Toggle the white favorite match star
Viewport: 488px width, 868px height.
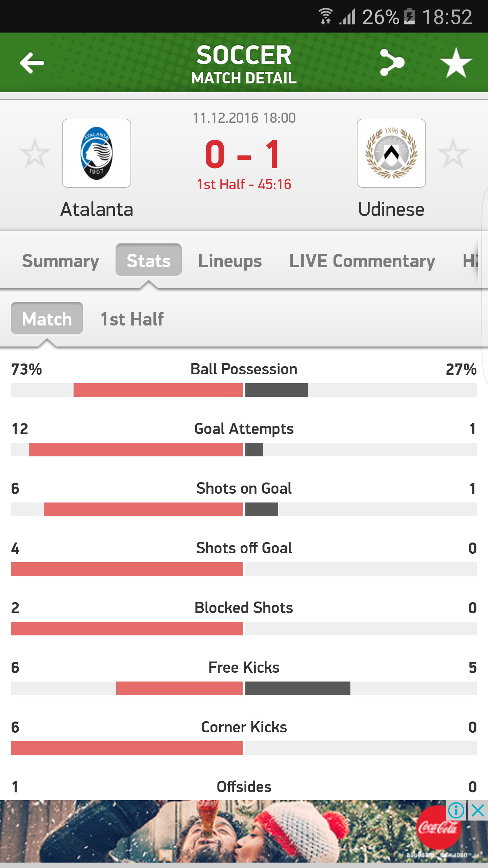[456, 63]
